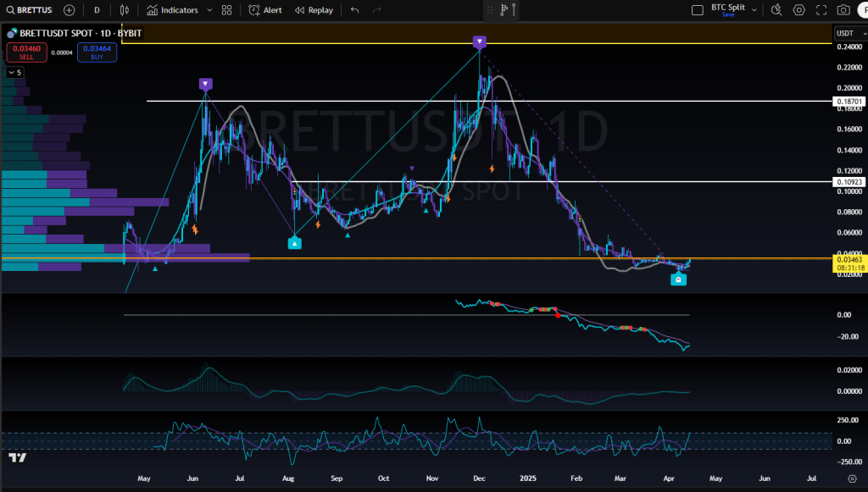
Task: Click the 250.00 oscillator scale label
Action: click(x=848, y=420)
